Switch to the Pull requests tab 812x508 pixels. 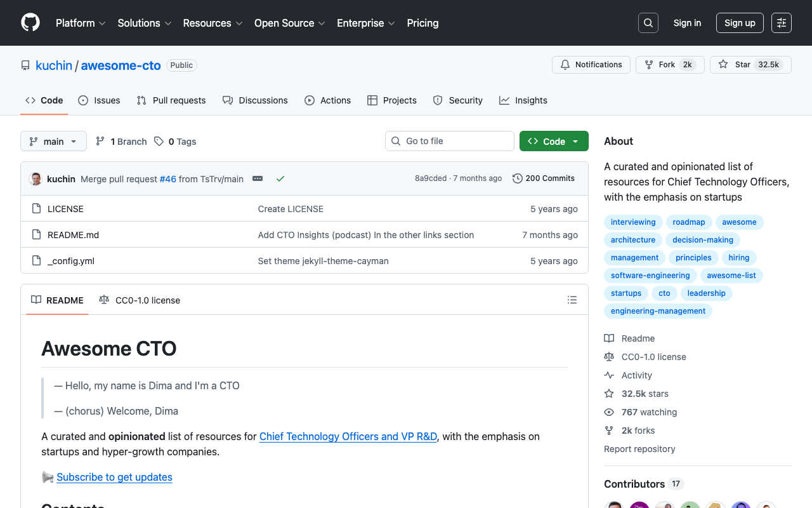pos(171,100)
